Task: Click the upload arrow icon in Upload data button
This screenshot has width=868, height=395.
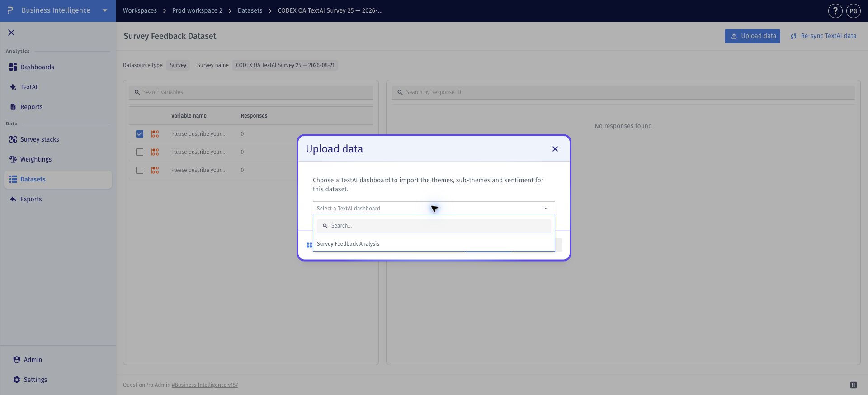Action: coord(734,36)
